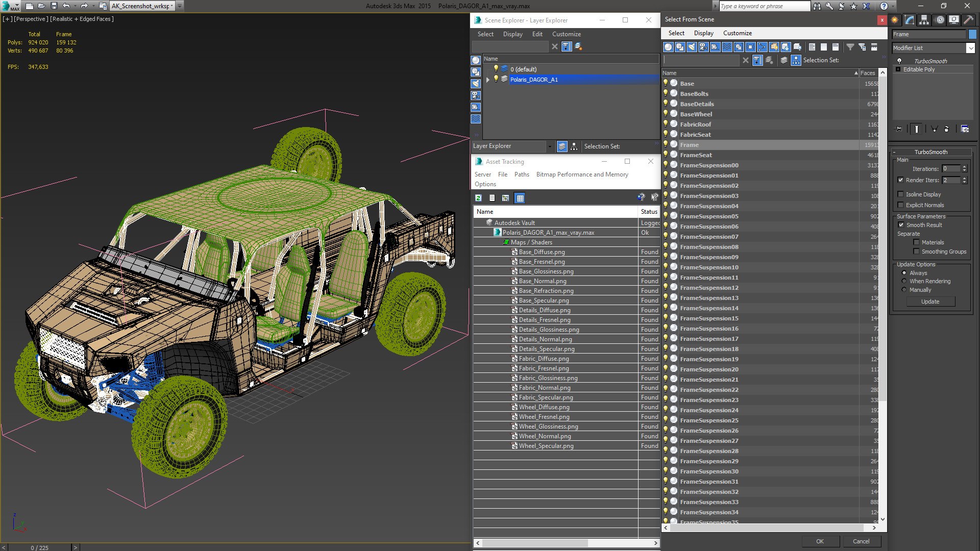The image size is (980, 551).
Task: Click the funnel filter icon in Select From Scene
Action: click(x=850, y=47)
